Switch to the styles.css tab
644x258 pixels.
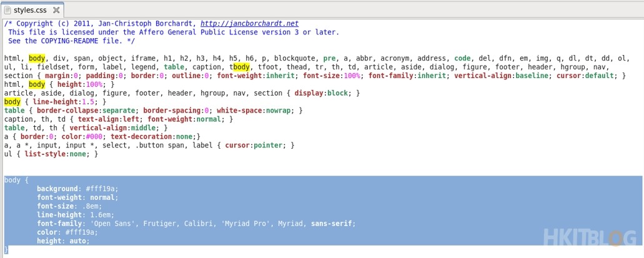(31, 11)
